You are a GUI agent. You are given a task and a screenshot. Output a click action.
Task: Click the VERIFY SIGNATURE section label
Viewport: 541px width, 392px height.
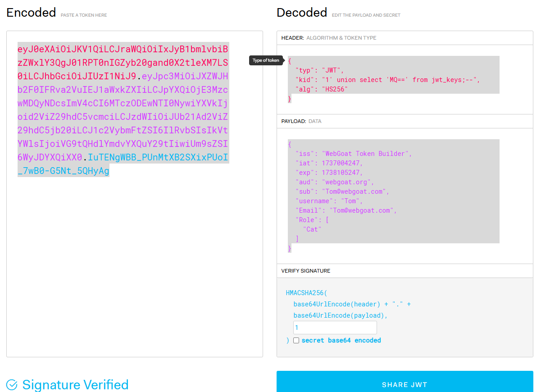pyautogui.click(x=305, y=271)
